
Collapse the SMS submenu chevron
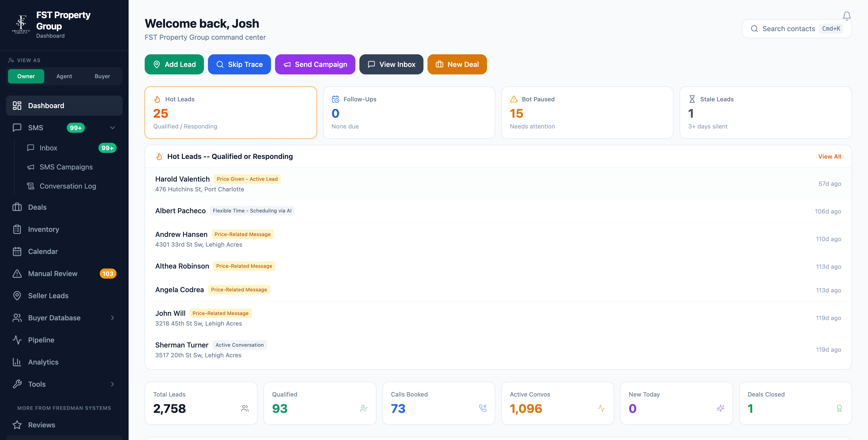click(x=113, y=127)
